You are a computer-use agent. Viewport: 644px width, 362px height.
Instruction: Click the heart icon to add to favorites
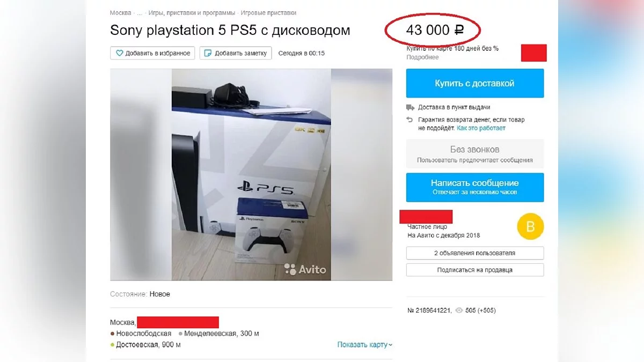[x=120, y=53]
